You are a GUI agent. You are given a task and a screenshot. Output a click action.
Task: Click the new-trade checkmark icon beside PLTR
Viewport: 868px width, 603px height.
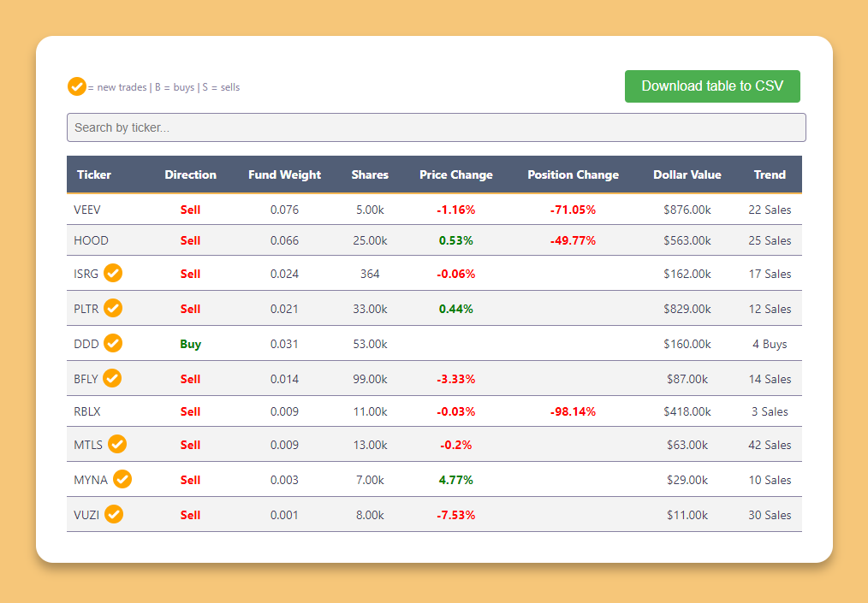click(113, 308)
